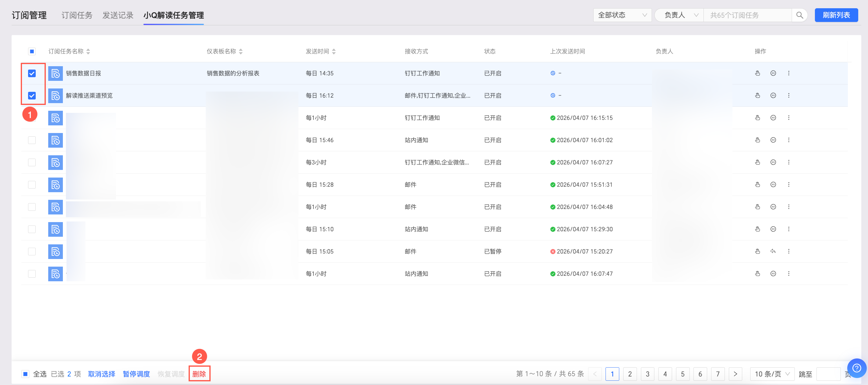
Task: Send now for paused task 每日 15:05
Action: [x=758, y=251]
